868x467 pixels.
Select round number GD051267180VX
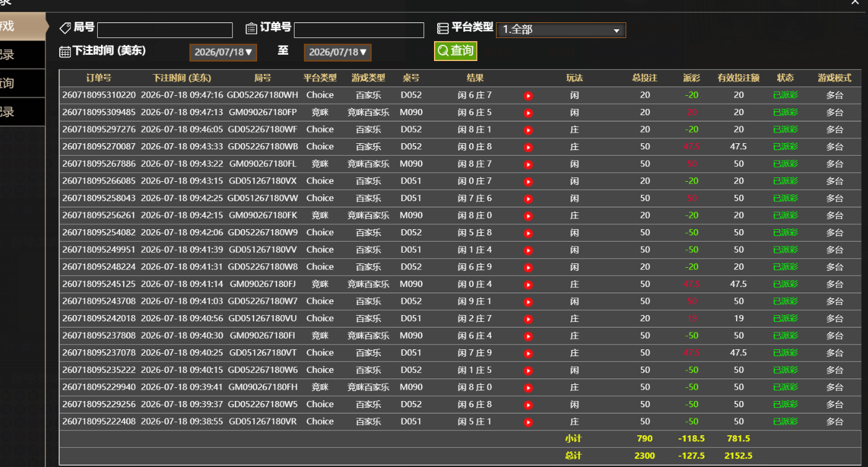pos(262,181)
